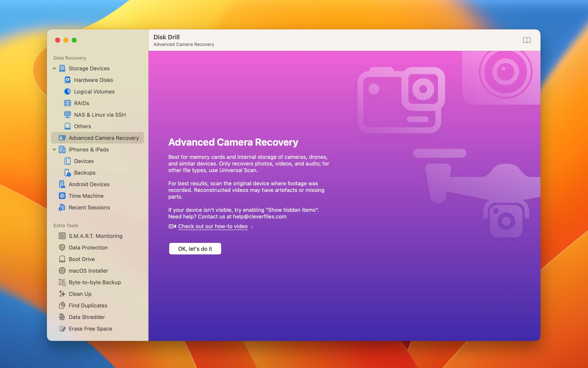Select the Backups label
Screen dimensions: 588x368
(x=85, y=172)
